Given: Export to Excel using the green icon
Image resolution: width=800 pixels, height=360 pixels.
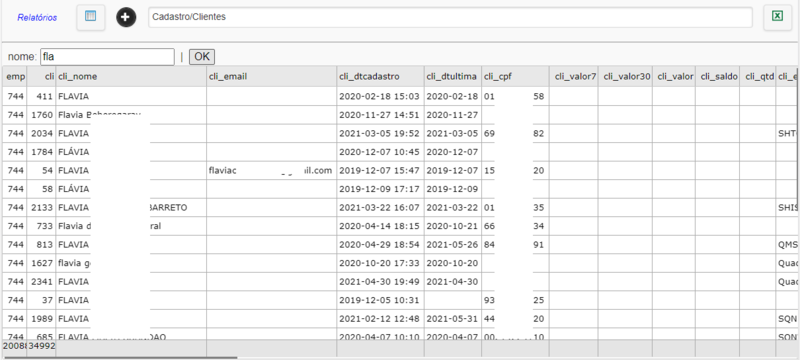Looking at the screenshot, I should (778, 17).
